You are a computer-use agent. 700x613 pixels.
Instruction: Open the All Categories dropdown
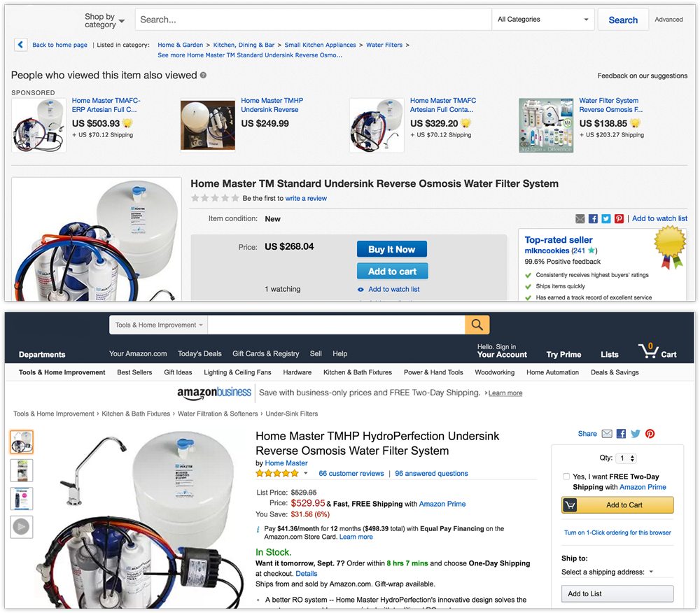(x=543, y=20)
